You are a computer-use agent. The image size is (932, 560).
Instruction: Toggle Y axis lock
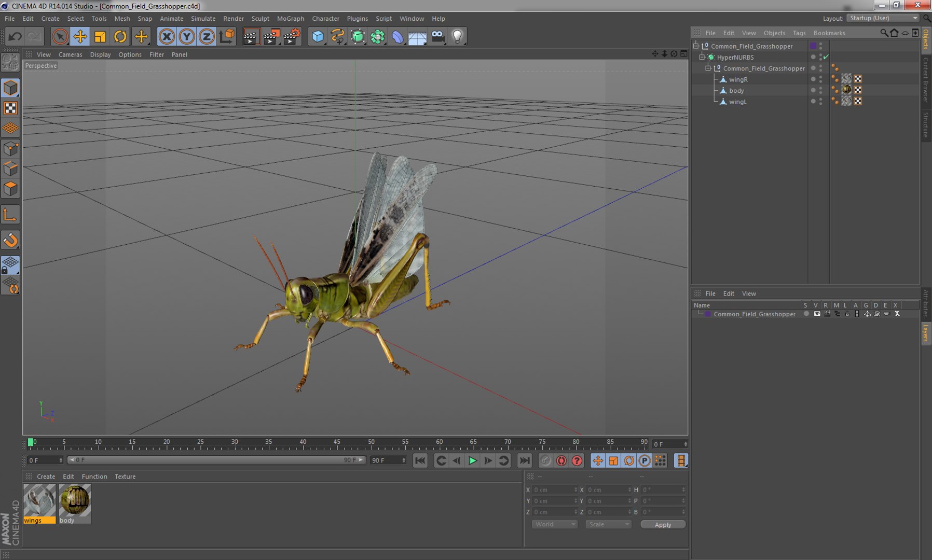point(187,36)
